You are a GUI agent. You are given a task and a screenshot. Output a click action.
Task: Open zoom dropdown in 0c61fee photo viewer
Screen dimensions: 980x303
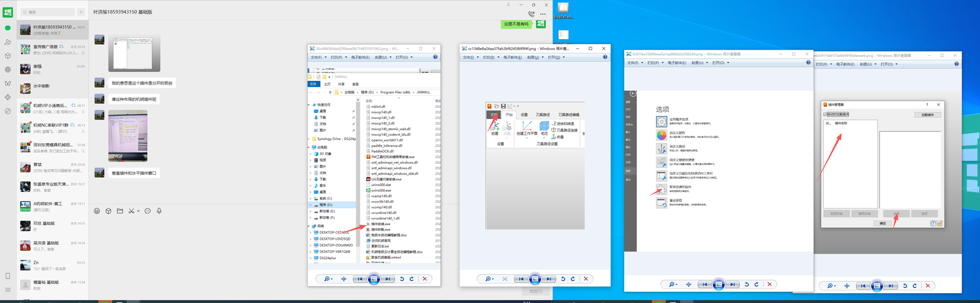(x=673, y=284)
